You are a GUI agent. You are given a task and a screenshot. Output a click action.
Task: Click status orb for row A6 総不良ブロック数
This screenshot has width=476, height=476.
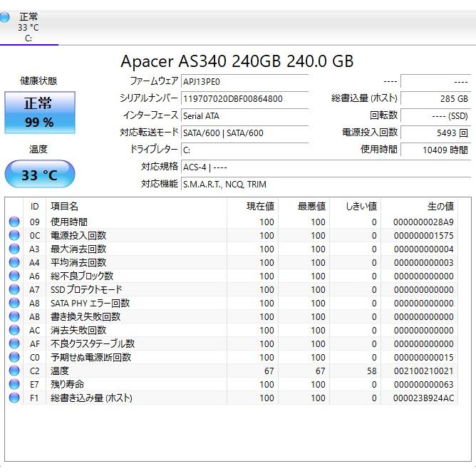pyautogui.click(x=14, y=276)
